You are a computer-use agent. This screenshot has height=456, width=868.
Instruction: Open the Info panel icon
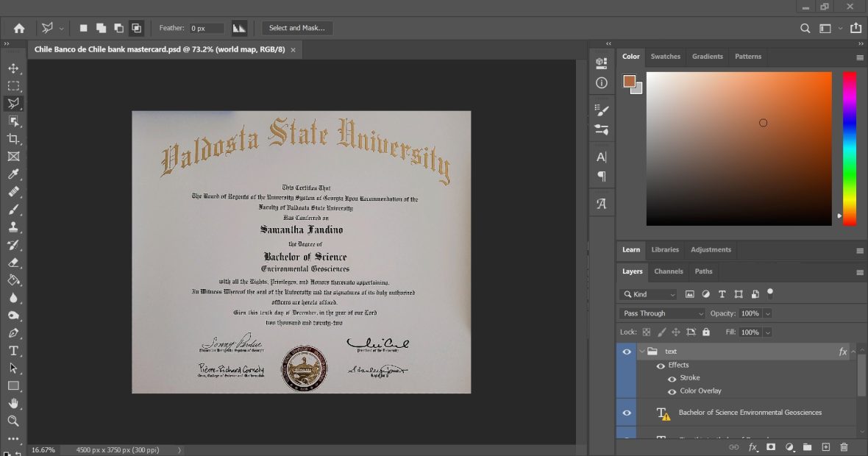tap(601, 83)
